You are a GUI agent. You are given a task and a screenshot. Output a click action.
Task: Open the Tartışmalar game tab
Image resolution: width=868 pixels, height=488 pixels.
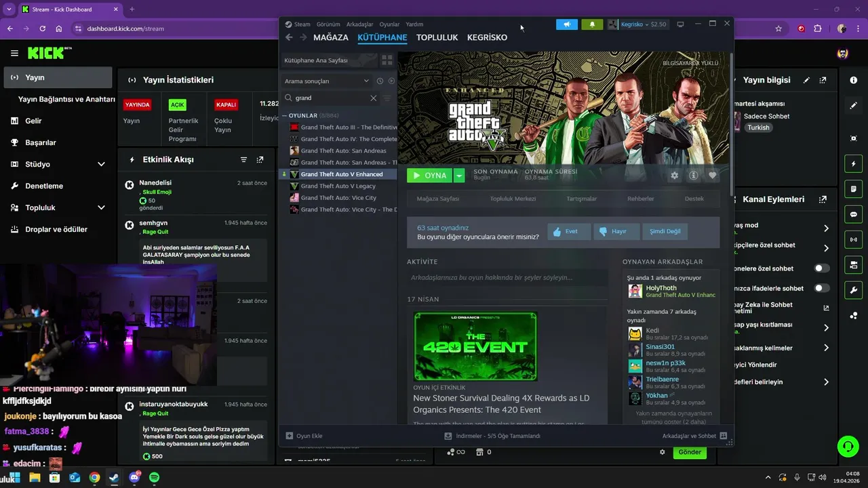tap(582, 199)
